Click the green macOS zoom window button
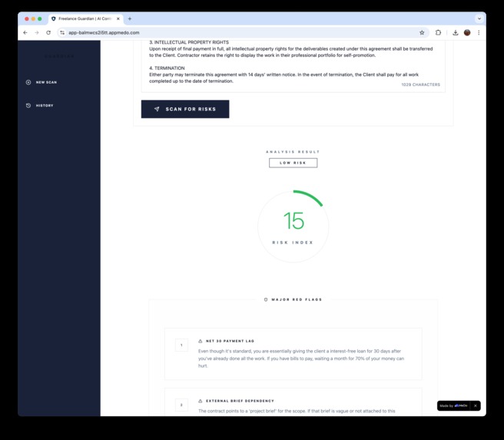 [x=40, y=18]
